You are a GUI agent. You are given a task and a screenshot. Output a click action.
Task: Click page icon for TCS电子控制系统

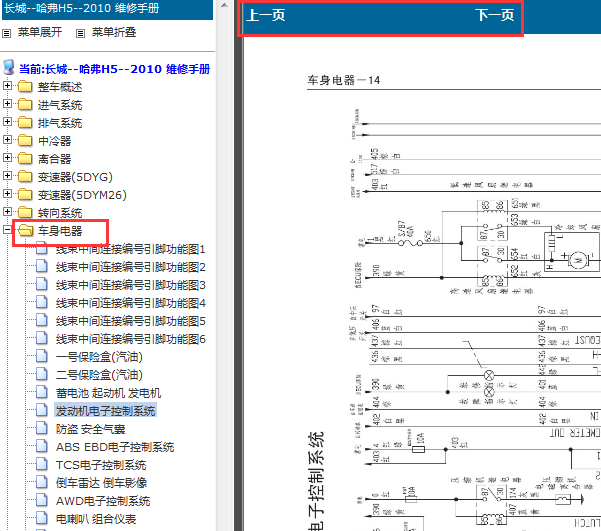(42, 464)
